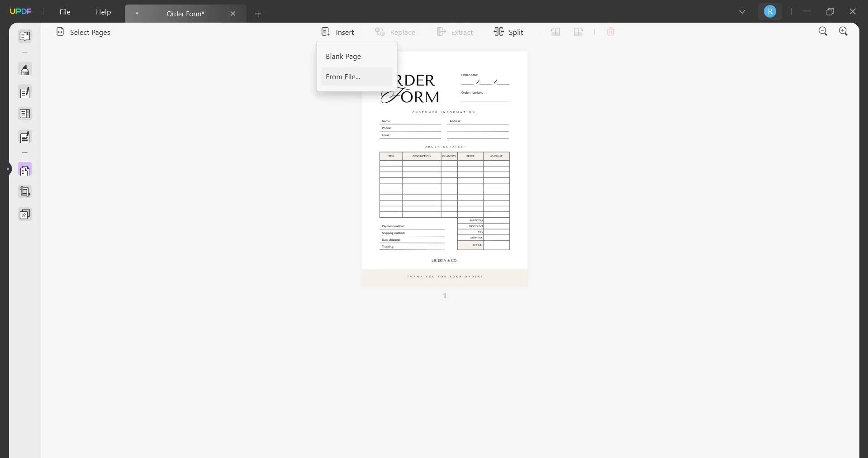The height and width of the screenshot is (458, 868).
Task: Open the Prepare Form tool in sidebar
Action: pyautogui.click(x=25, y=114)
